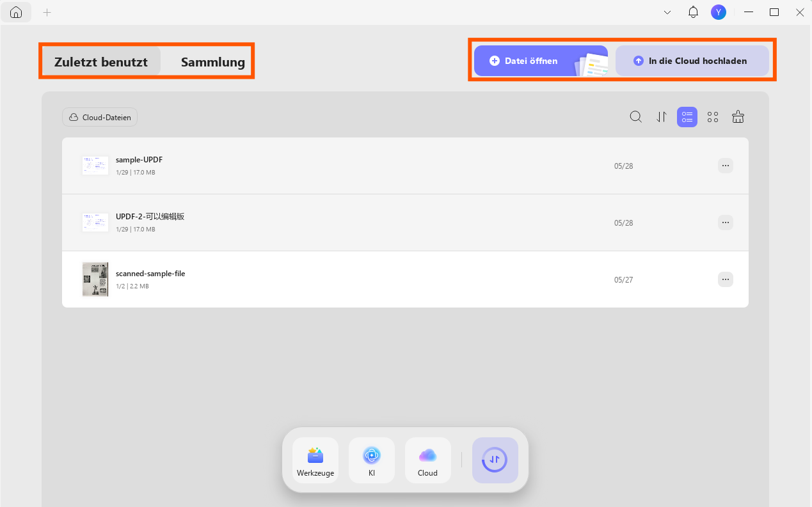Click the 1/2 | 2.2 MB file info

click(x=132, y=286)
